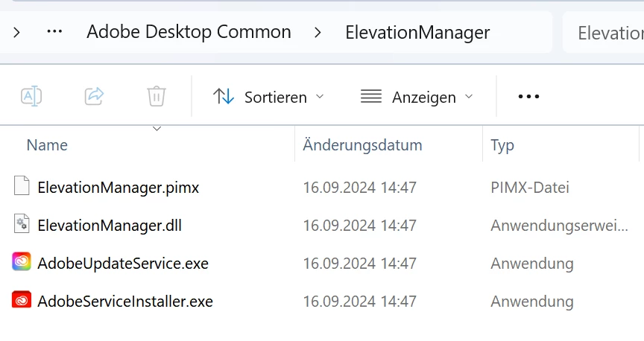Click the ElevationManager breadcrumb segment
This screenshot has width=644, height=341.
point(417,33)
